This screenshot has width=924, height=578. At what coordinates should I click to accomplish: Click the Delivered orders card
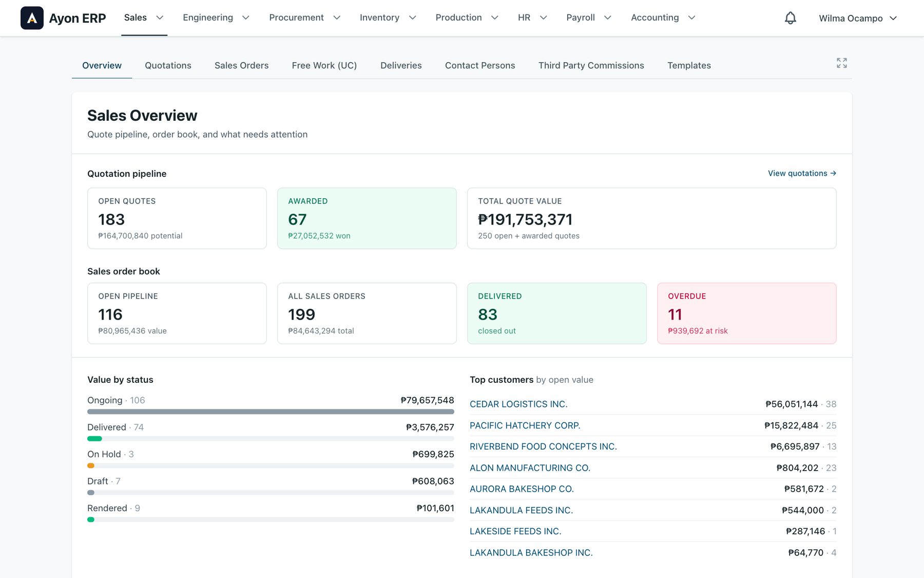point(557,313)
